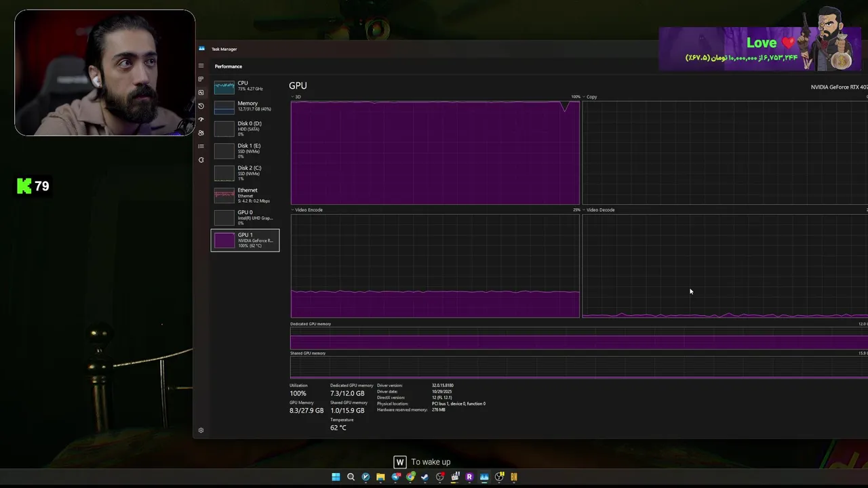Viewport: 868px width, 488px height.
Task: Click the driver version 32.0.15.8180 text
Action: [x=443, y=386]
